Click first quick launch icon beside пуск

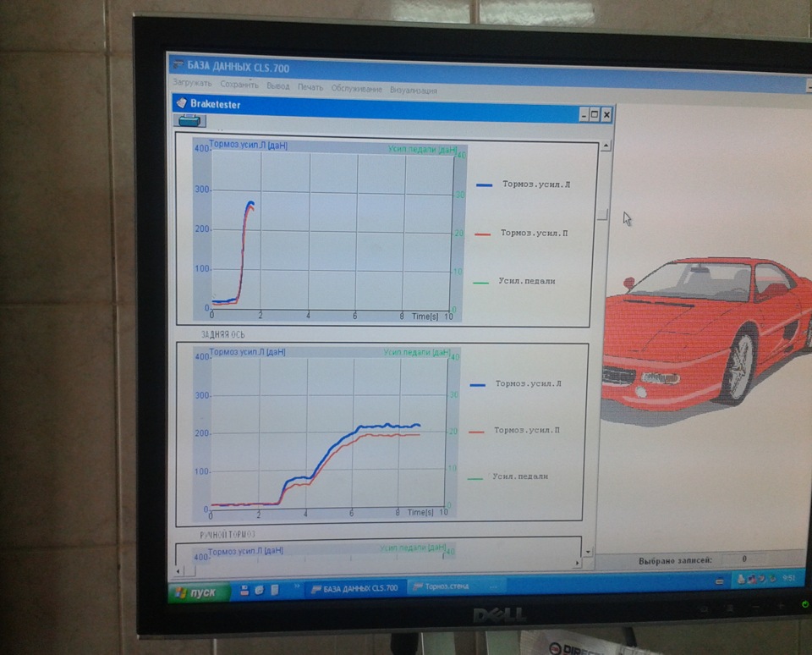(x=244, y=590)
